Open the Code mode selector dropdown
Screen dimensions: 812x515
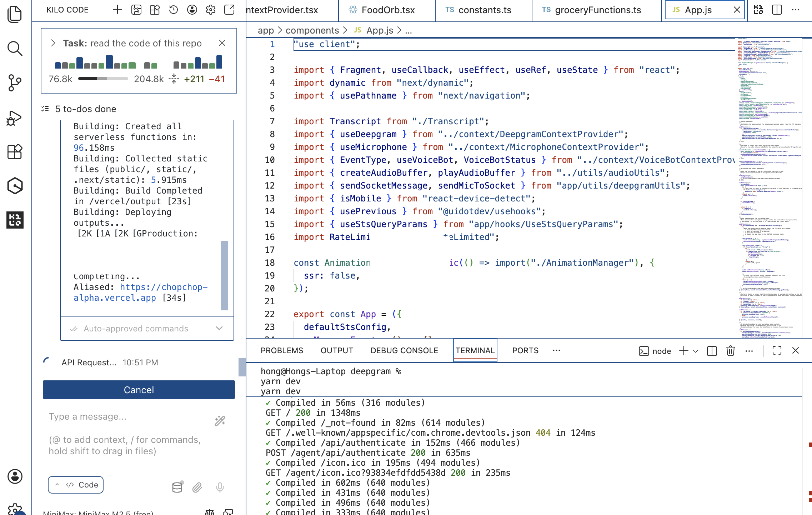pos(76,485)
